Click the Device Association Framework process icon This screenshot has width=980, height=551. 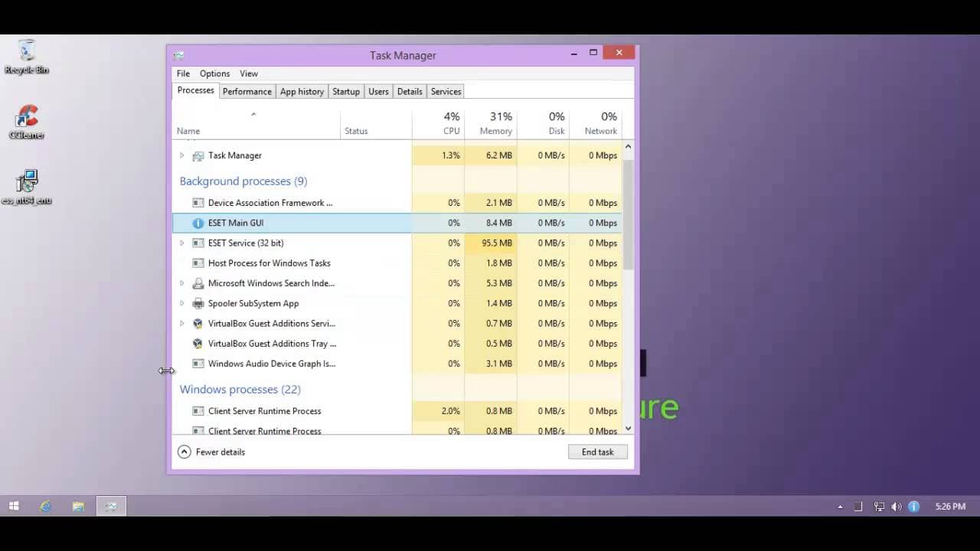pyautogui.click(x=198, y=203)
